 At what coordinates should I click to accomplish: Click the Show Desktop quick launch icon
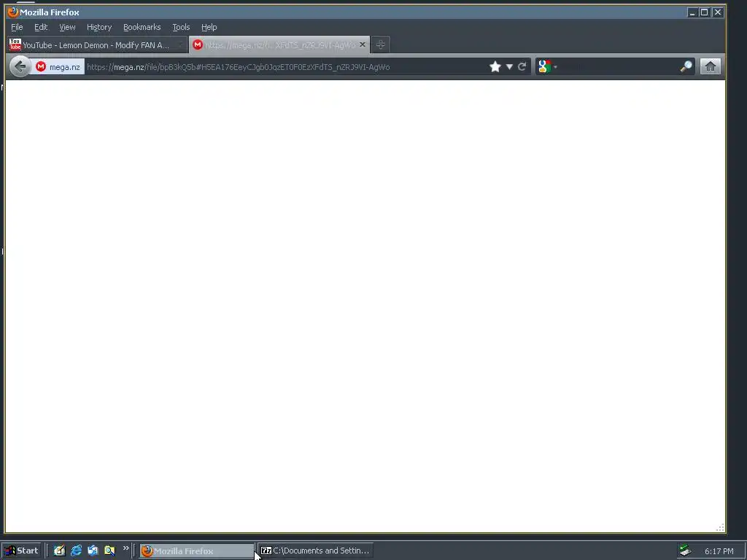(x=93, y=551)
